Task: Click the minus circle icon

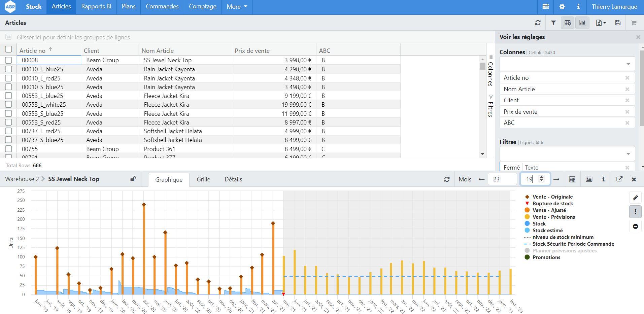Action: (x=635, y=226)
